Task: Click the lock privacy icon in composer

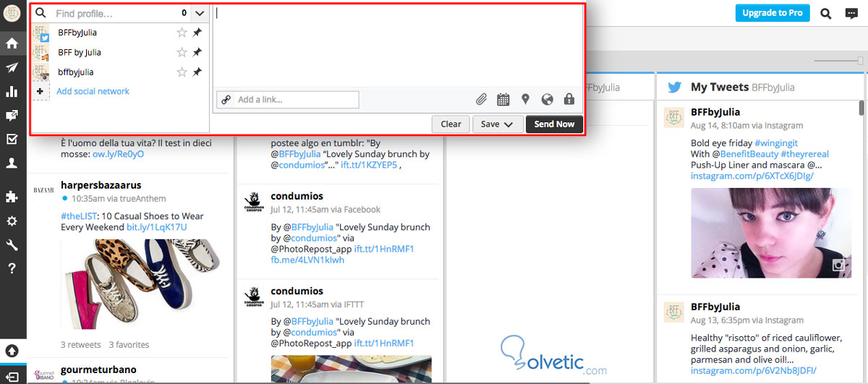Action: click(x=569, y=100)
